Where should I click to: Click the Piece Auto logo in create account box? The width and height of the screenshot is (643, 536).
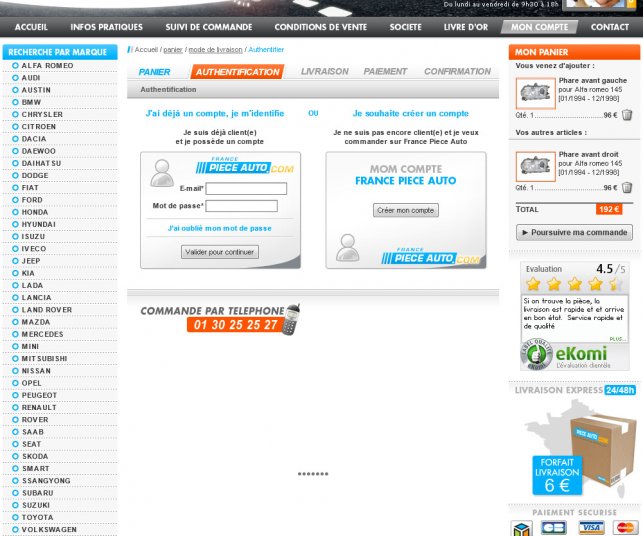coord(430,256)
